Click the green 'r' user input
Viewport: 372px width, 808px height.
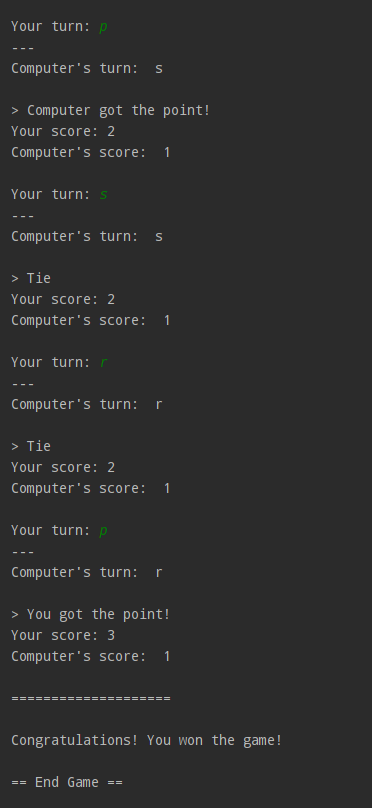pyautogui.click(x=104, y=362)
